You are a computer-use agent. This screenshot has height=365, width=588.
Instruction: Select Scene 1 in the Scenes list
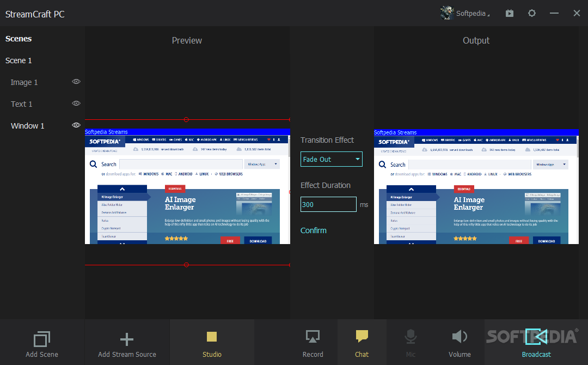click(x=19, y=61)
